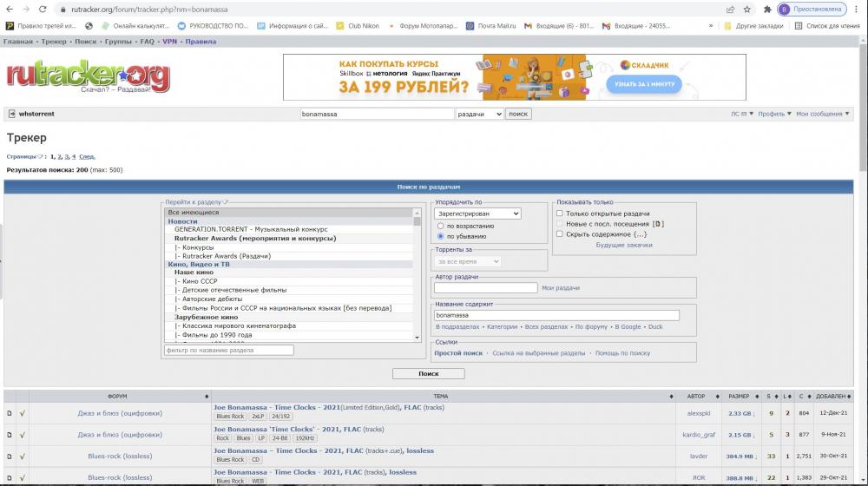
Task: Download the 384.9 MB torrent
Action: [740, 456]
